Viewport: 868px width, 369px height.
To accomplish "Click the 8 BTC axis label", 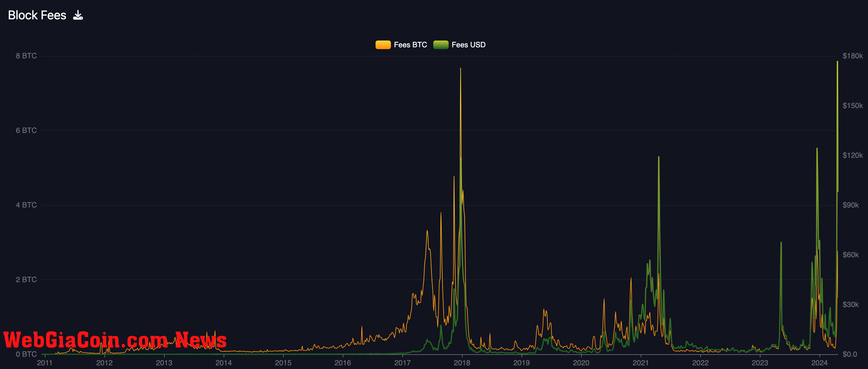I will coord(26,56).
